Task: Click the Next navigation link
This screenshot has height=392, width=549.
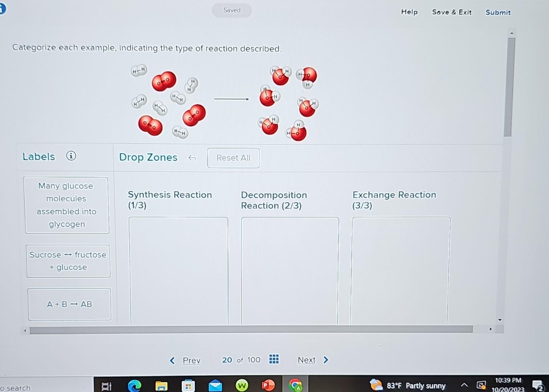Action: click(306, 360)
